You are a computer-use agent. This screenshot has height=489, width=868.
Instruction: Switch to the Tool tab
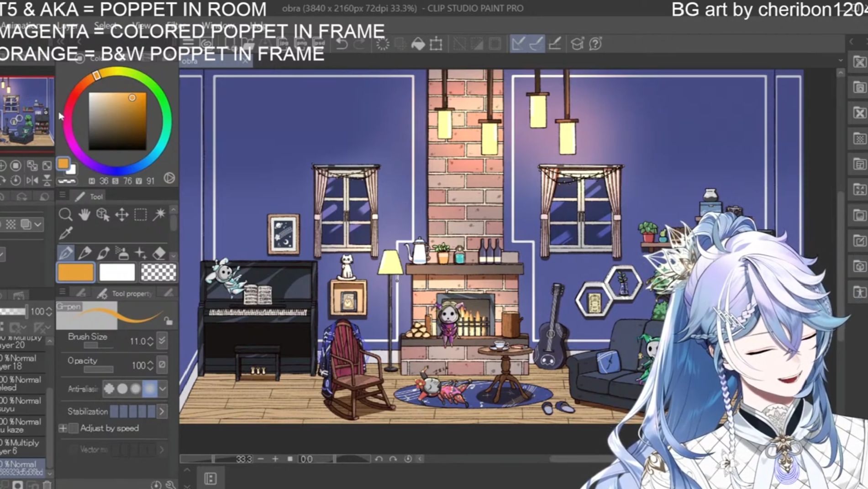click(89, 197)
